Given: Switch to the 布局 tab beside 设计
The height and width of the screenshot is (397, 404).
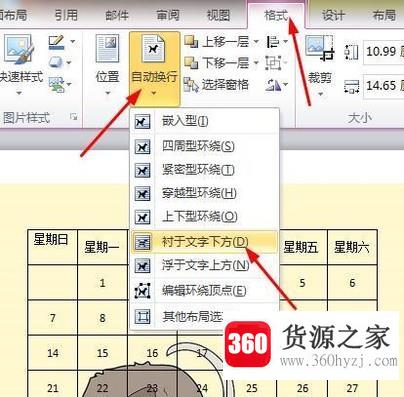Looking at the screenshot, I should pos(384,15).
